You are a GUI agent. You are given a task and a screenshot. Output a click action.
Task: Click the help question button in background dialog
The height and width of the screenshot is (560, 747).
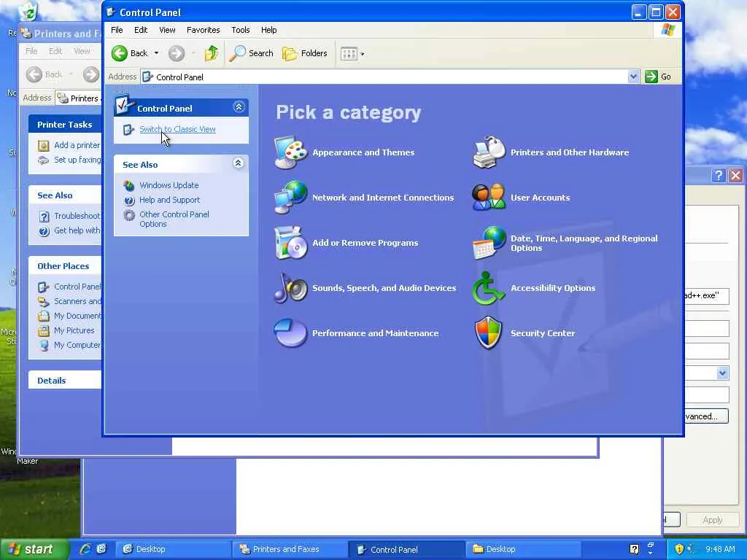[719, 175]
